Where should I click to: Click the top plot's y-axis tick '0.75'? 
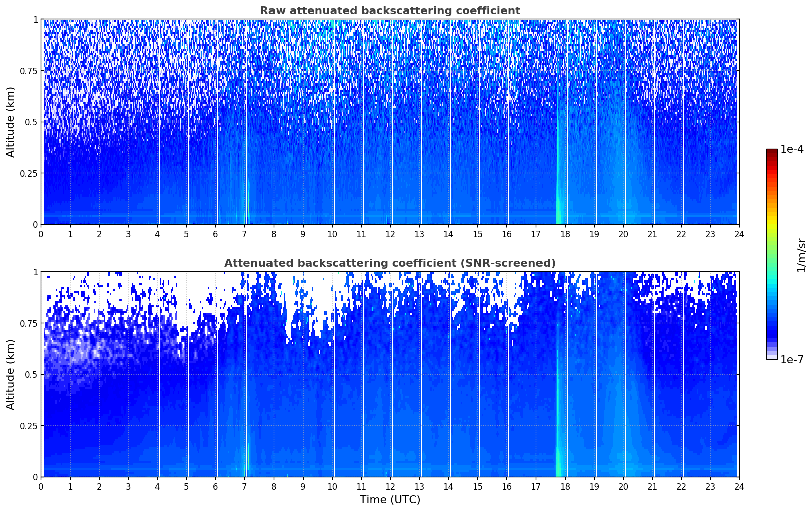click(x=29, y=71)
